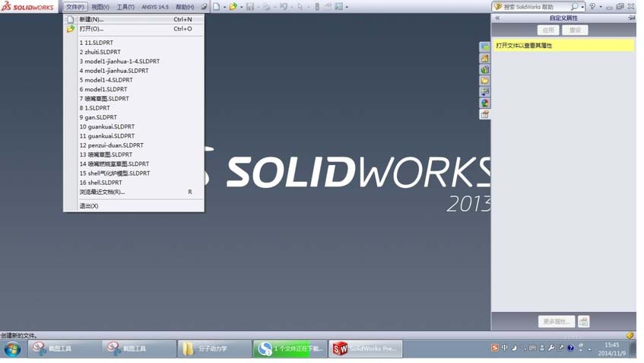Open recent file 9 gan.SLDPRT
Screen dimensions: 644x363
pos(134,117)
